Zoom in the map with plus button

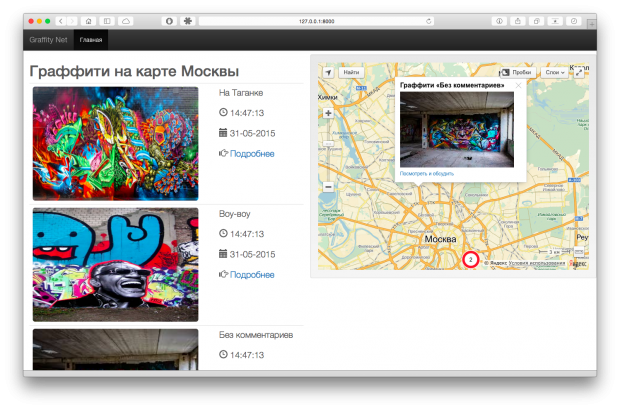click(x=328, y=113)
